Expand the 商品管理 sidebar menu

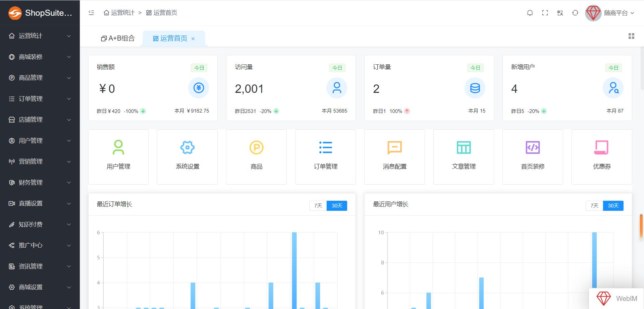pos(40,78)
